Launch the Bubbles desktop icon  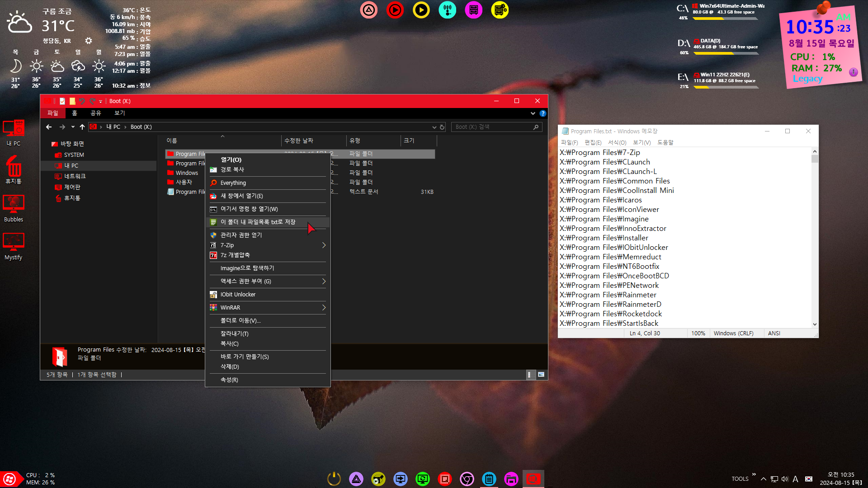[14, 208]
